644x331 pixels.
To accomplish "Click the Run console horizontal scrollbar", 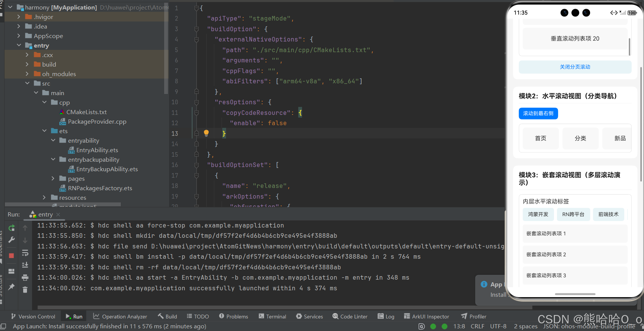I will (285, 307).
